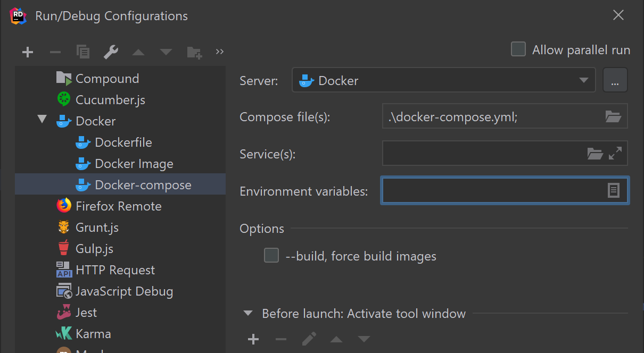Image resolution: width=644 pixels, height=353 pixels.
Task: Copy the Docker-compose configuration
Action: click(82, 52)
